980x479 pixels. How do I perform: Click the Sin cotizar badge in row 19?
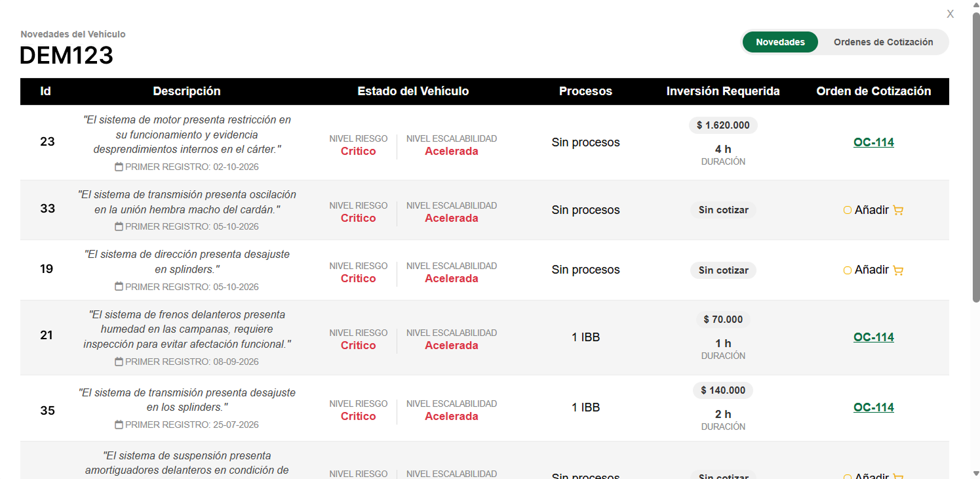723,270
